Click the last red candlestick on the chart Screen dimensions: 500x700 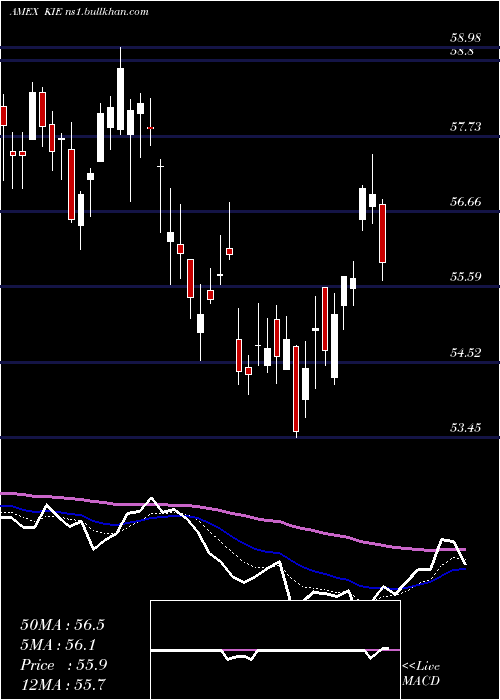coord(383,233)
